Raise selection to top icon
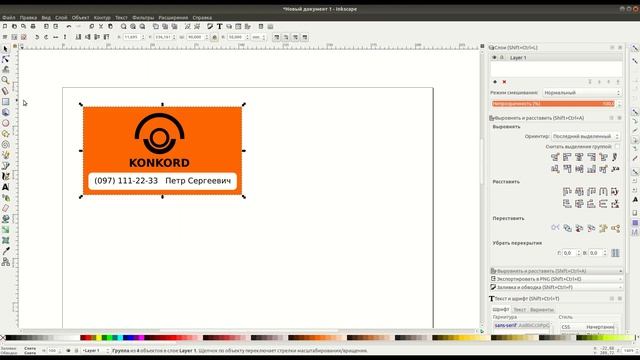 click(106, 37)
